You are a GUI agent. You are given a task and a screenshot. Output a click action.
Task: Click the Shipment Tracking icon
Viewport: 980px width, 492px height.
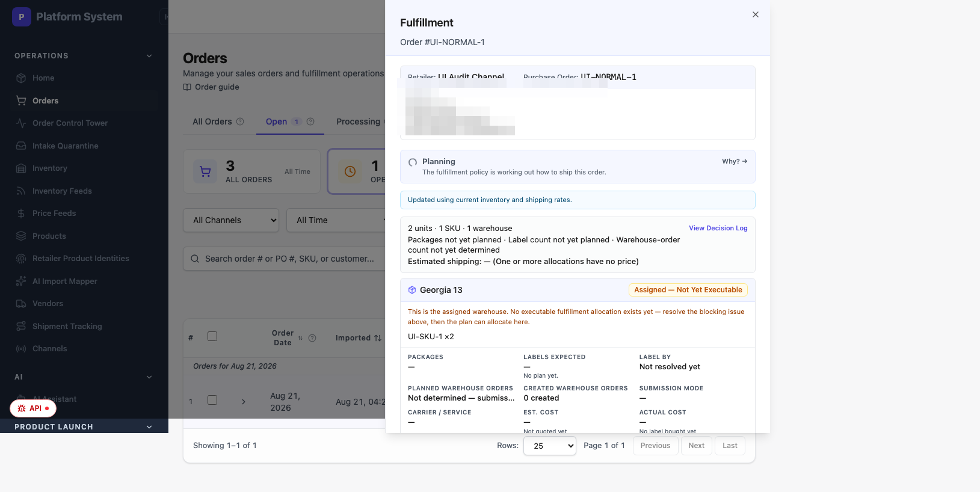pos(21,326)
